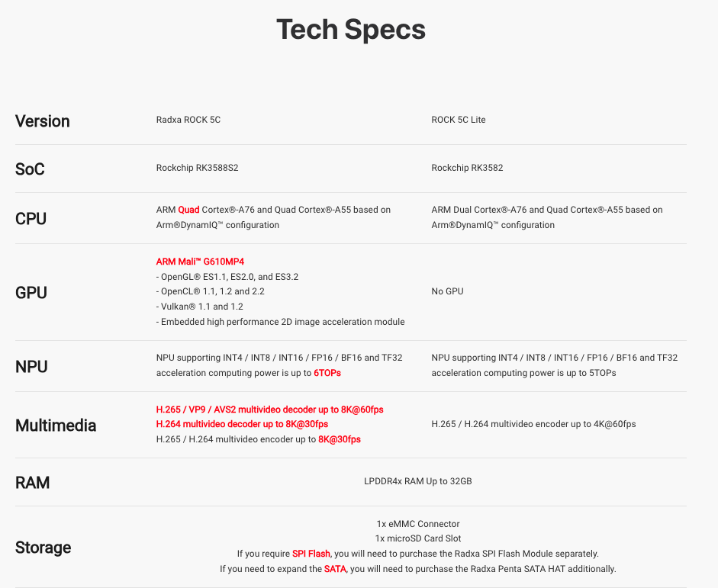The width and height of the screenshot is (718, 588).
Task: Click the No GPU text
Action: coord(447,291)
